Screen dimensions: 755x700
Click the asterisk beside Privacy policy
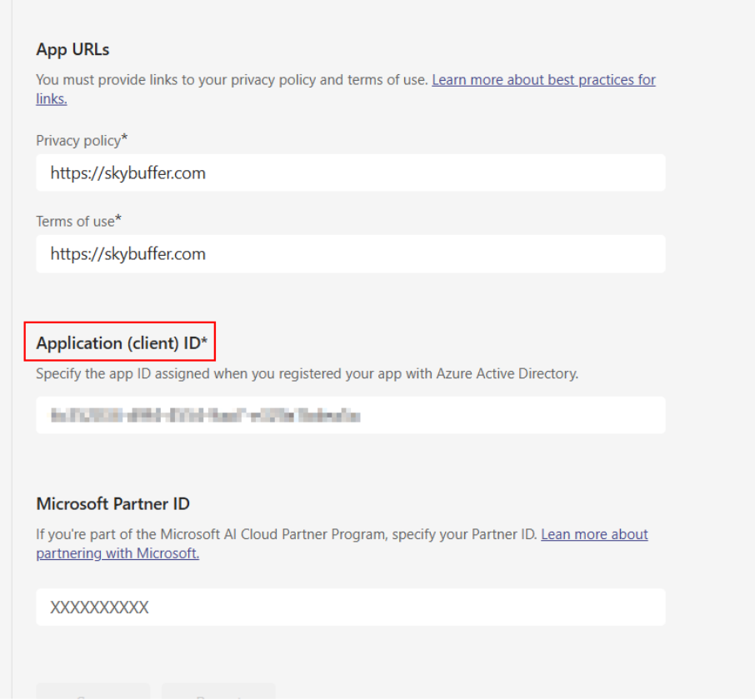[125, 138]
